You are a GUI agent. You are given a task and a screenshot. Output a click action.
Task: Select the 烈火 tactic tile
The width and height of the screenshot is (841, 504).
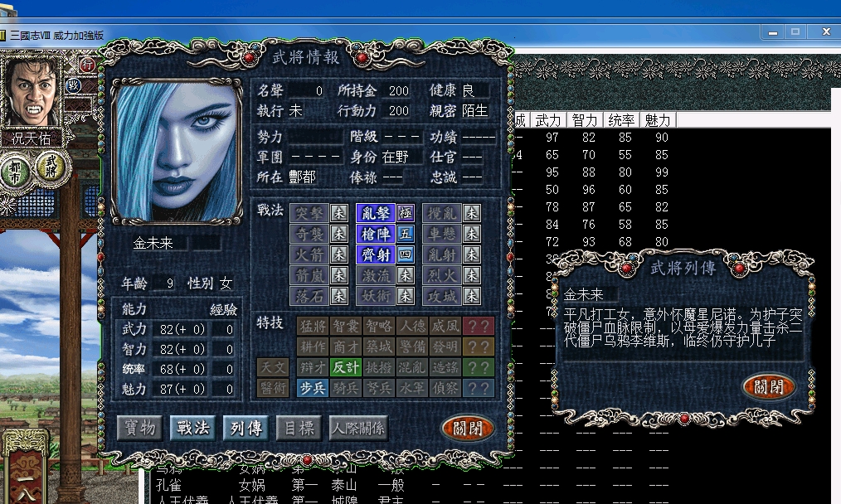click(443, 275)
